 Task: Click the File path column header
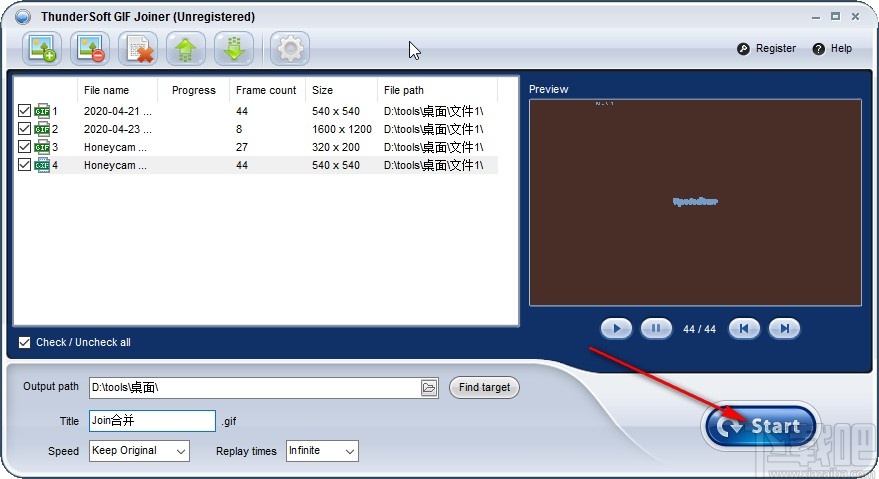tap(437, 90)
